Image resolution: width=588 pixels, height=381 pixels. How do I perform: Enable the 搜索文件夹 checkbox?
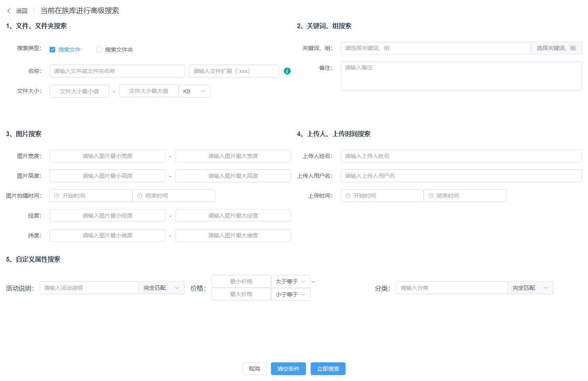[99, 49]
